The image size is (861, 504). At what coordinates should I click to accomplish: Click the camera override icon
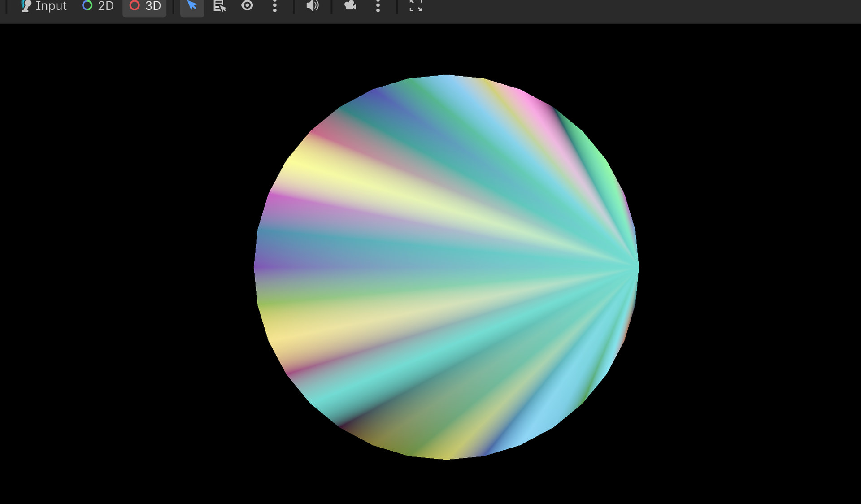click(350, 5)
